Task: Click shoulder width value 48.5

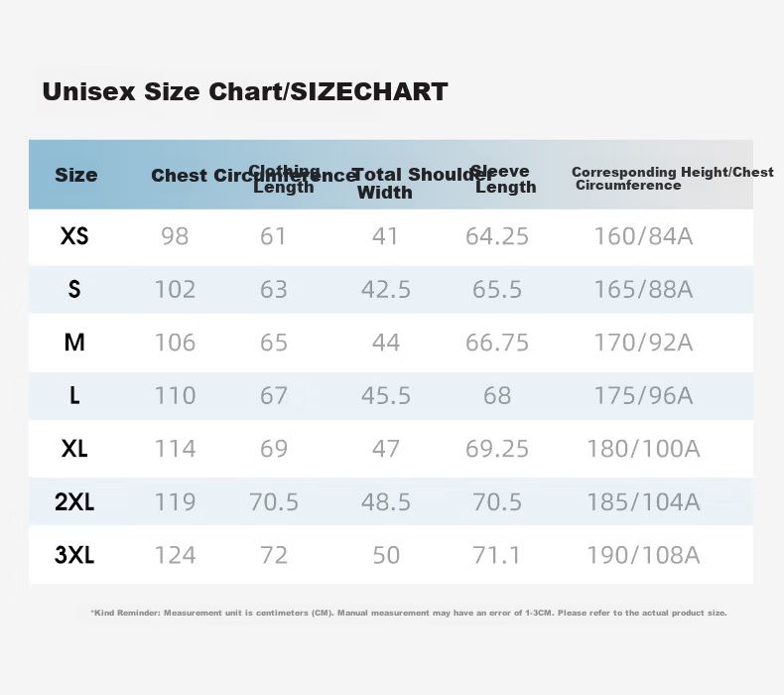Action: tap(386, 501)
